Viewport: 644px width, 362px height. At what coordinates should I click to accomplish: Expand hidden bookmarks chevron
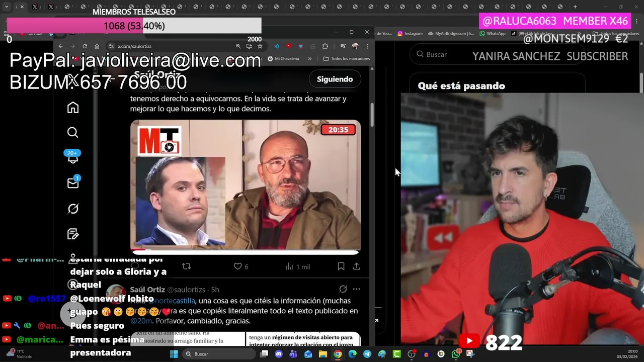(x=309, y=59)
